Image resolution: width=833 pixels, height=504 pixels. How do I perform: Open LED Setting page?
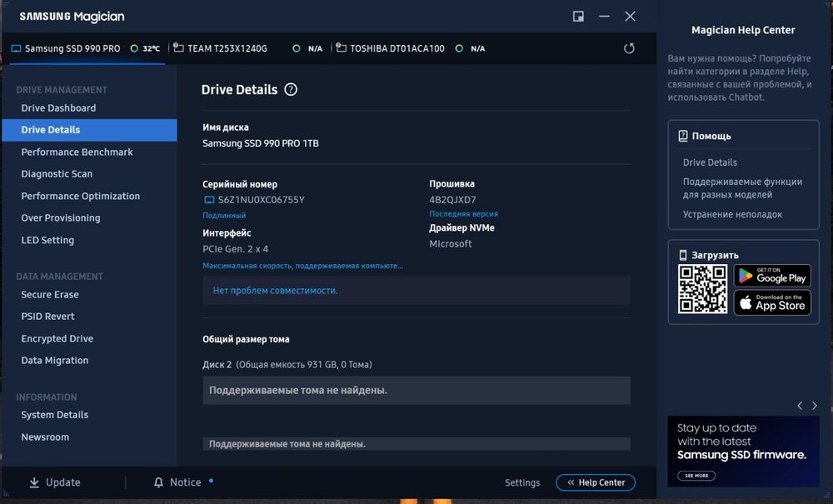pos(47,240)
